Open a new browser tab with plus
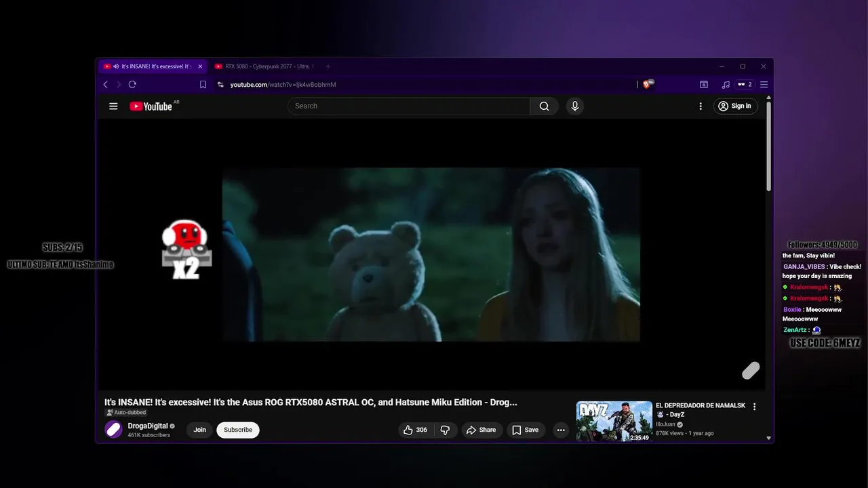Viewport: 868px width, 488px height. [x=328, y=66]
